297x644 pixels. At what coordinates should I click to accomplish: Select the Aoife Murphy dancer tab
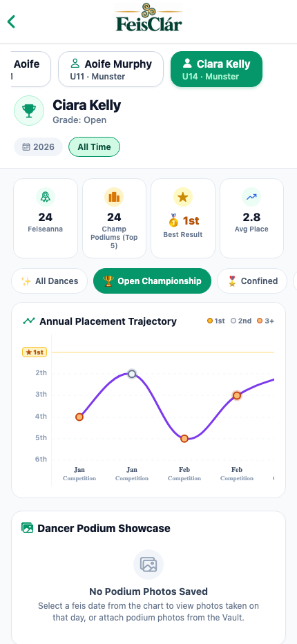pyautogui.click(x=111, y=69)
